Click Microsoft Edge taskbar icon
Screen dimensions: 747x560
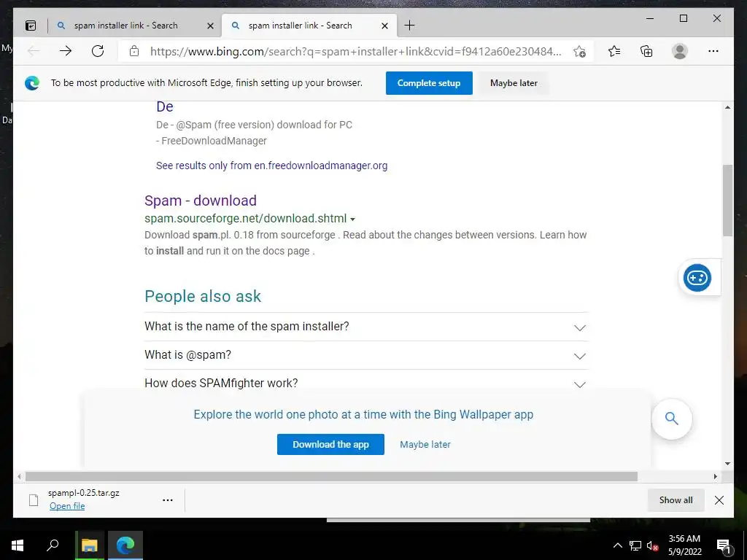pos(125,545)
